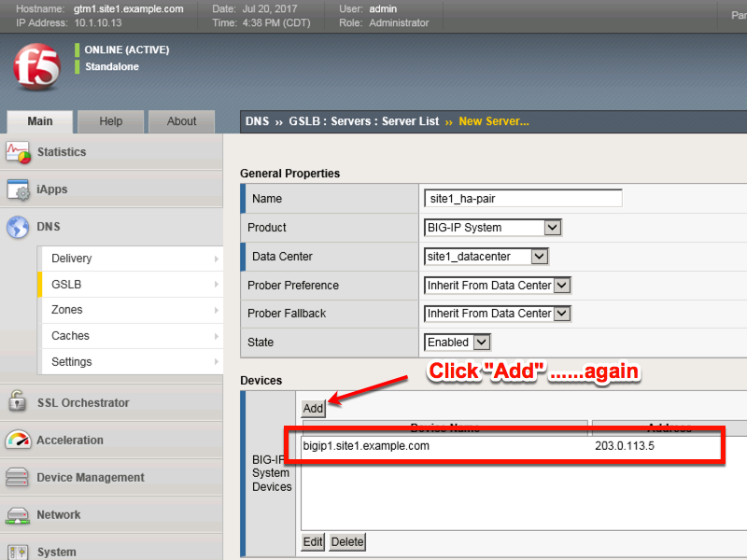Image resolution: width=747 pixels, height=560 pixels.
Task: Click the SSL Orchestrator padlock icon
Action: (17, 401)
